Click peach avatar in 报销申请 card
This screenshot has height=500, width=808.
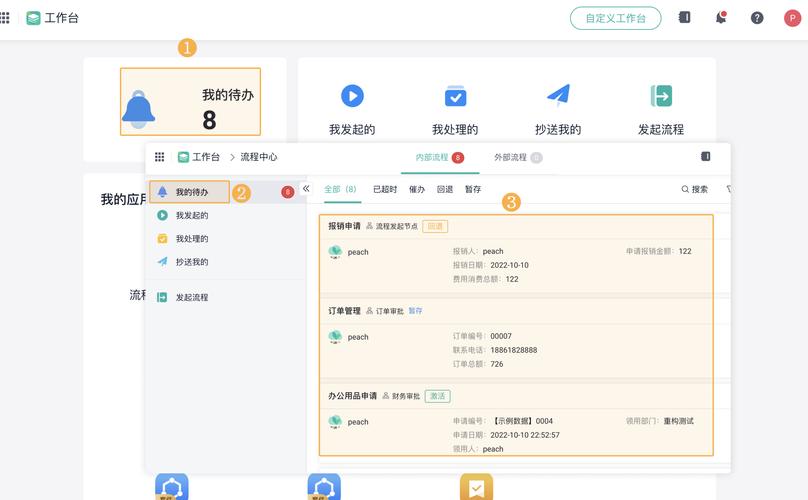(335, 252)
